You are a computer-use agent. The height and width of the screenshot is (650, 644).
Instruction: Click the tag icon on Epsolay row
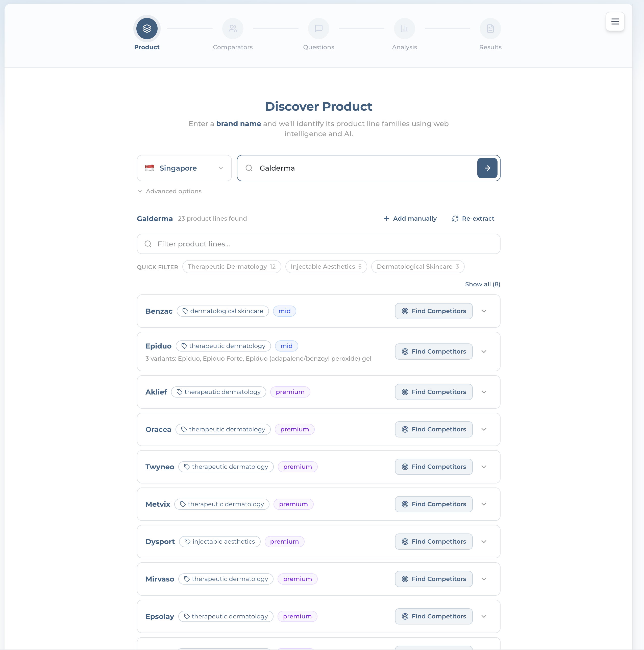187,616
